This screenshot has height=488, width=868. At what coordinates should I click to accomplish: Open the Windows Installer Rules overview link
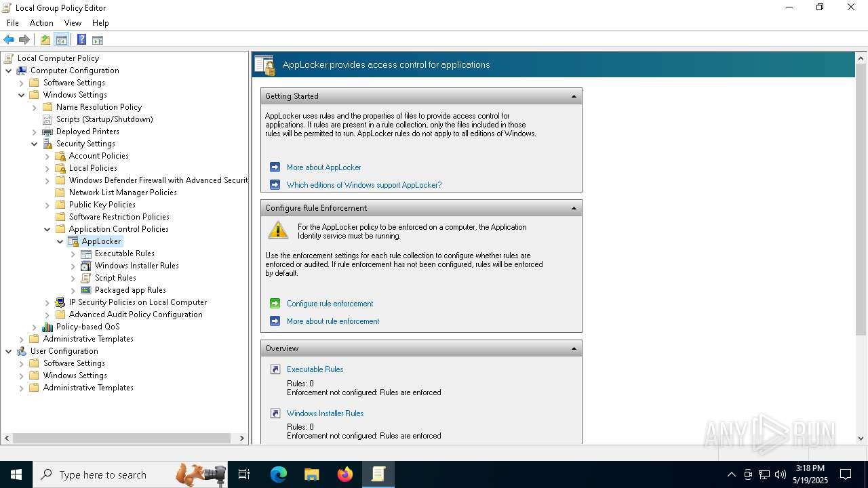[325, 413]
